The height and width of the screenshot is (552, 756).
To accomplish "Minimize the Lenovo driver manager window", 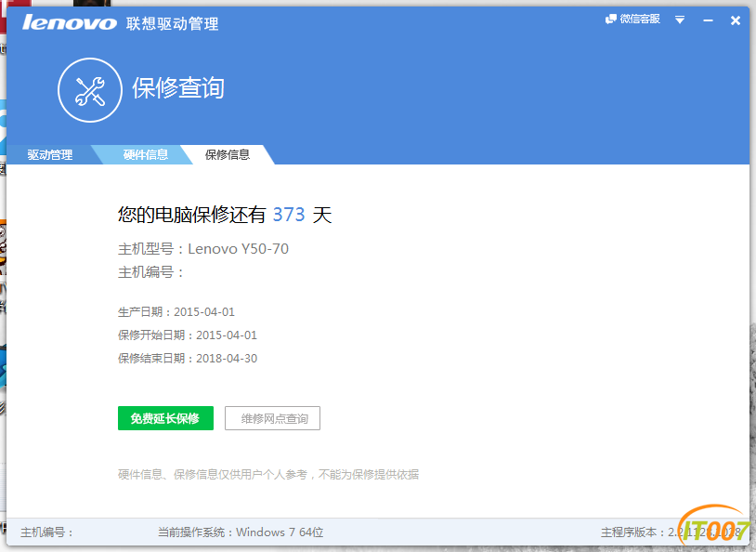I will [708, 20].
